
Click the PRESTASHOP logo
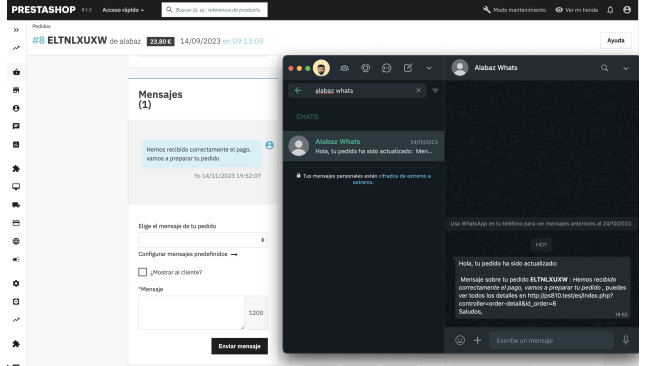pos(43,9)
